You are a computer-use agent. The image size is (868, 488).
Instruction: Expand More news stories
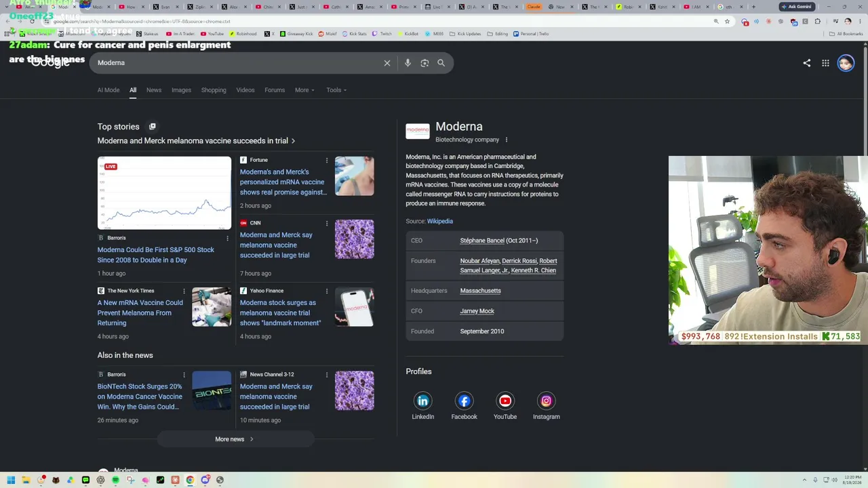coord(235,439)
